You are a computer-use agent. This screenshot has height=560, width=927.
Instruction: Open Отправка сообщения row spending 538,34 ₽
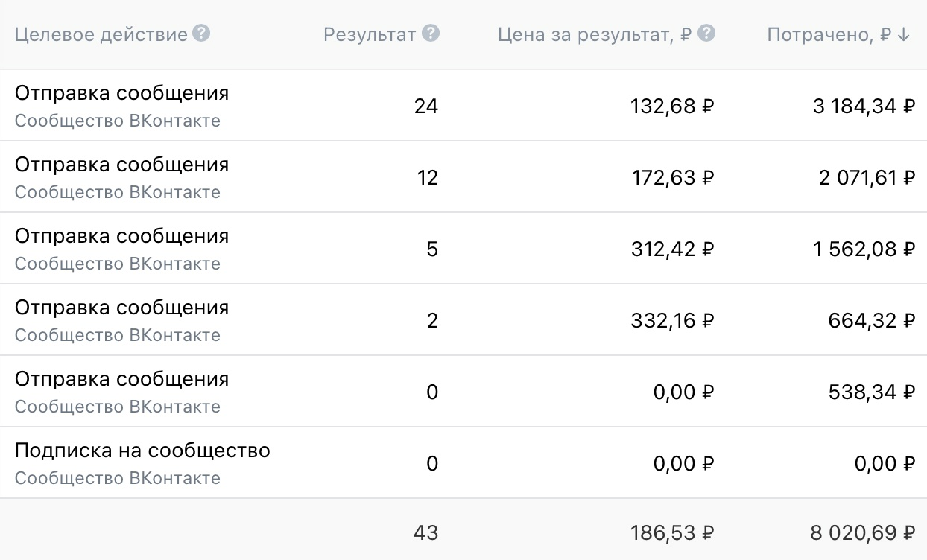pos(464,392)
